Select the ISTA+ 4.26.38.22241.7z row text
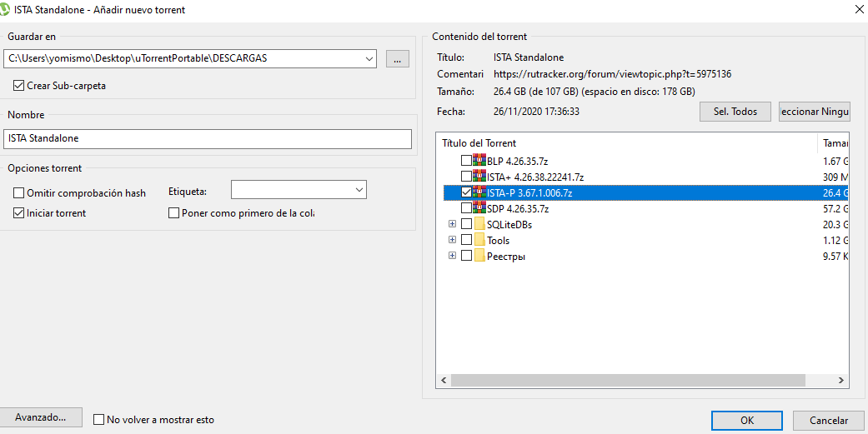868x434 pixels. tap(535, 177)
